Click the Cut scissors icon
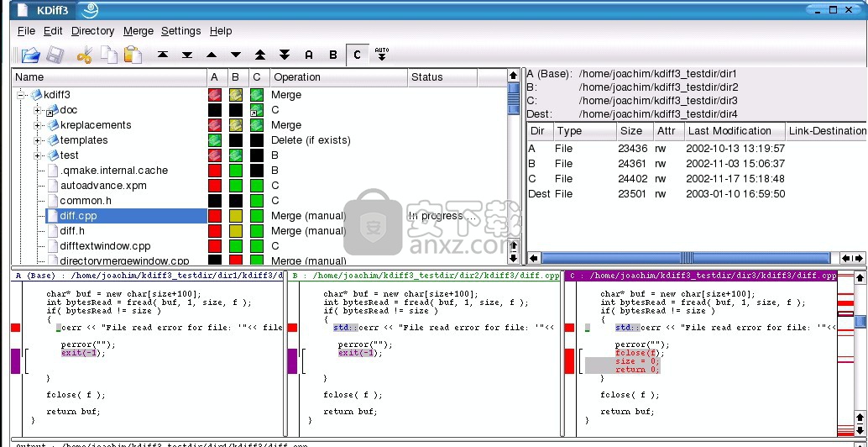868x447 pixels. (84, 55)
